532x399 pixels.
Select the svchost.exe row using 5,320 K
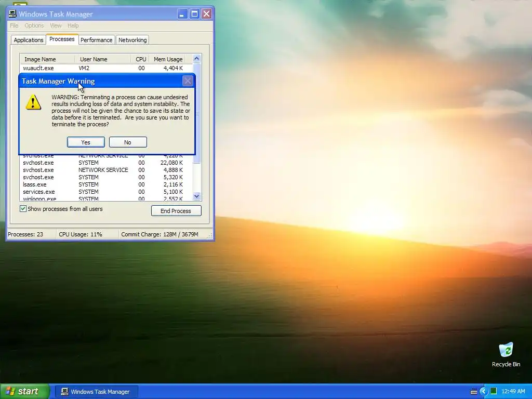[x=106, y=177]
